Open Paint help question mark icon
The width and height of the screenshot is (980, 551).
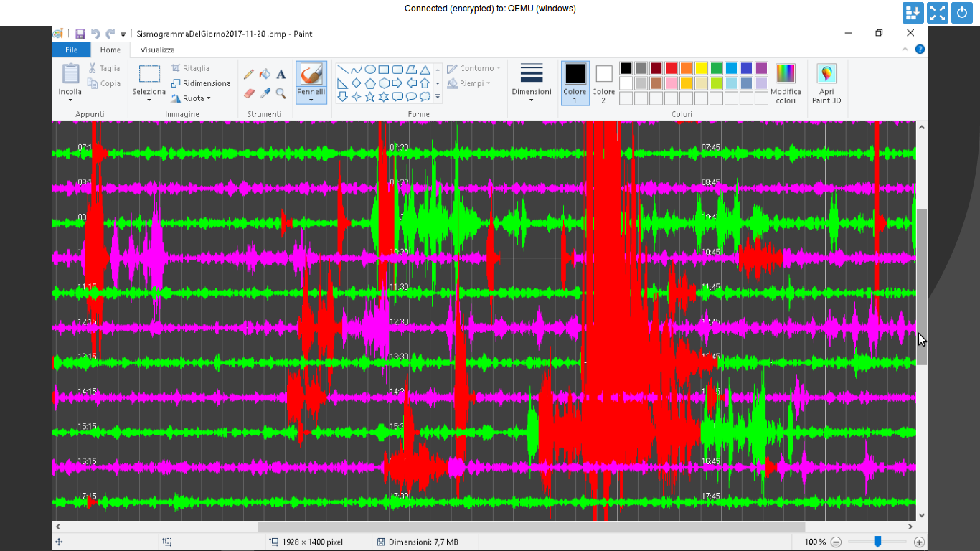tap(920, 50)
